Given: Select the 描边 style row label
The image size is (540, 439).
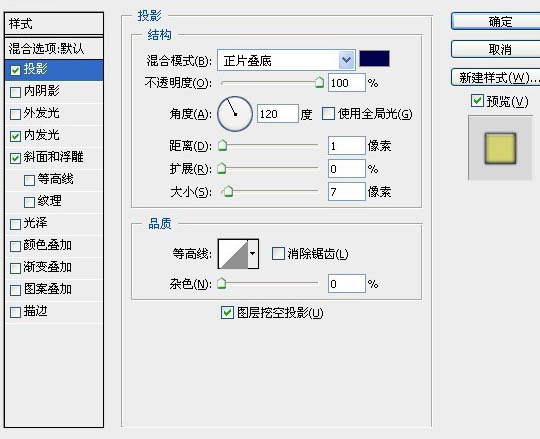Looking at the screenshot, I should click(35, 311).
